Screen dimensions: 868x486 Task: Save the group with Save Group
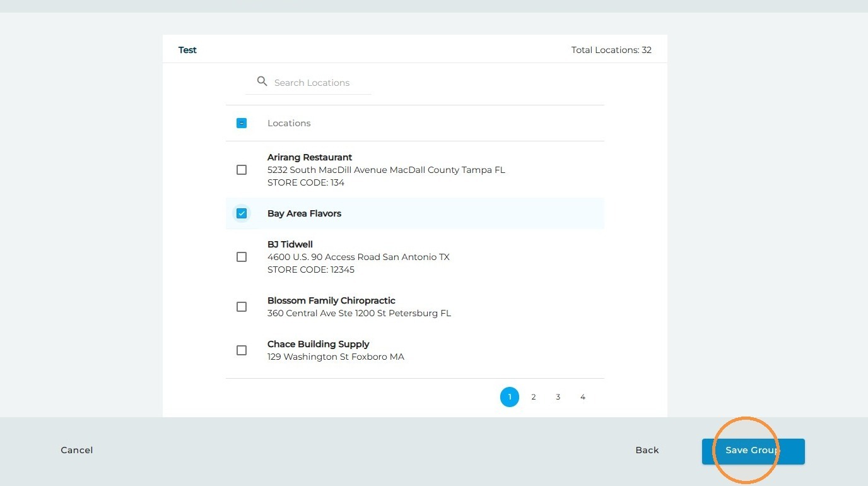point(753,451)
